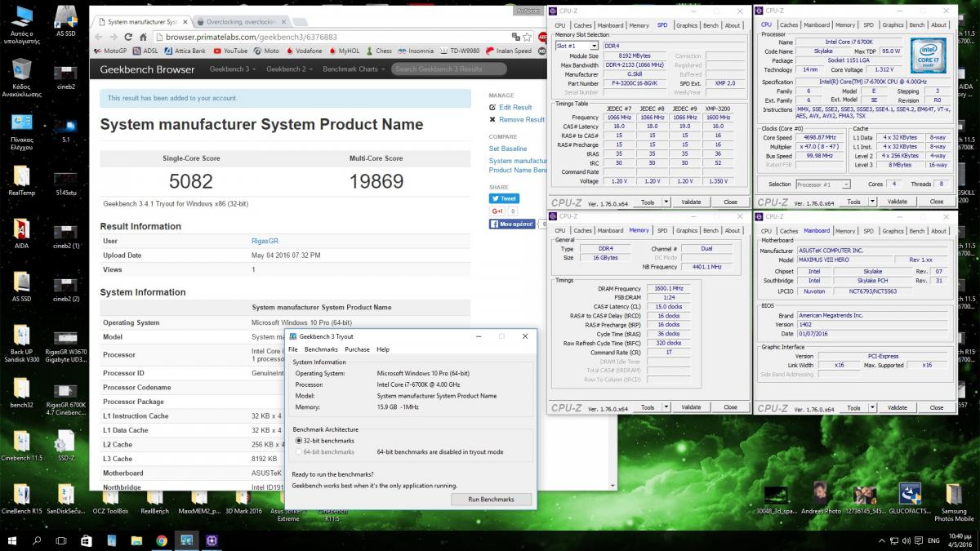Image resolution: width=980 pixels, height=551 pixels.
Task: Select the '5082' single-core score
Action: pyautogui.click(x=190, y=181)
